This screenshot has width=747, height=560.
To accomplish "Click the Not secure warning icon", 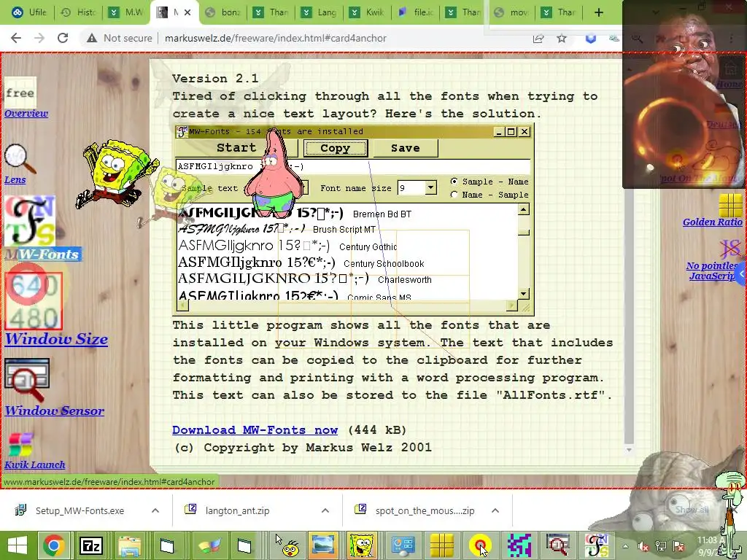I will click(x=92, y=38).
